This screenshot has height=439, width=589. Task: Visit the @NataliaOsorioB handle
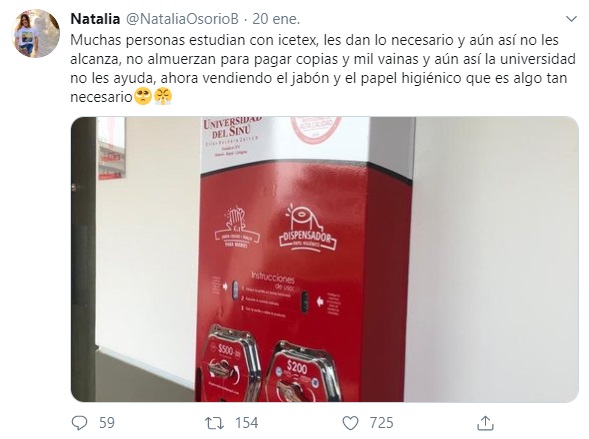(182, 19)
